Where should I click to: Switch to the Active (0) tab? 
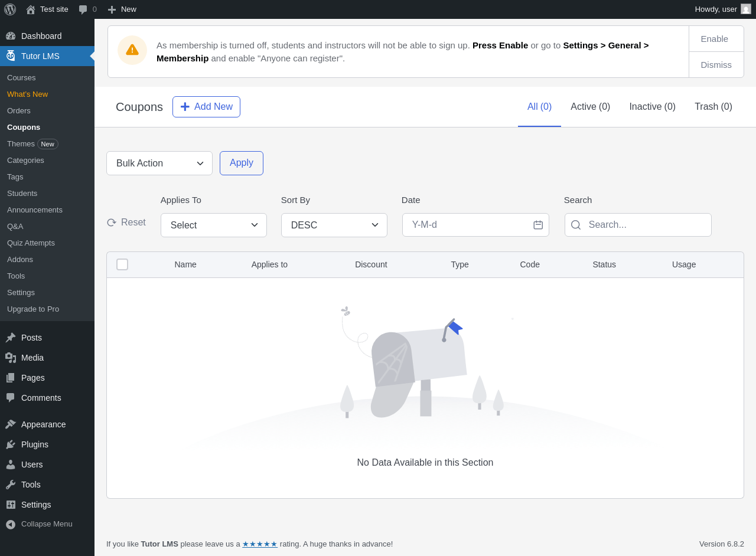(x=590, y=107)
